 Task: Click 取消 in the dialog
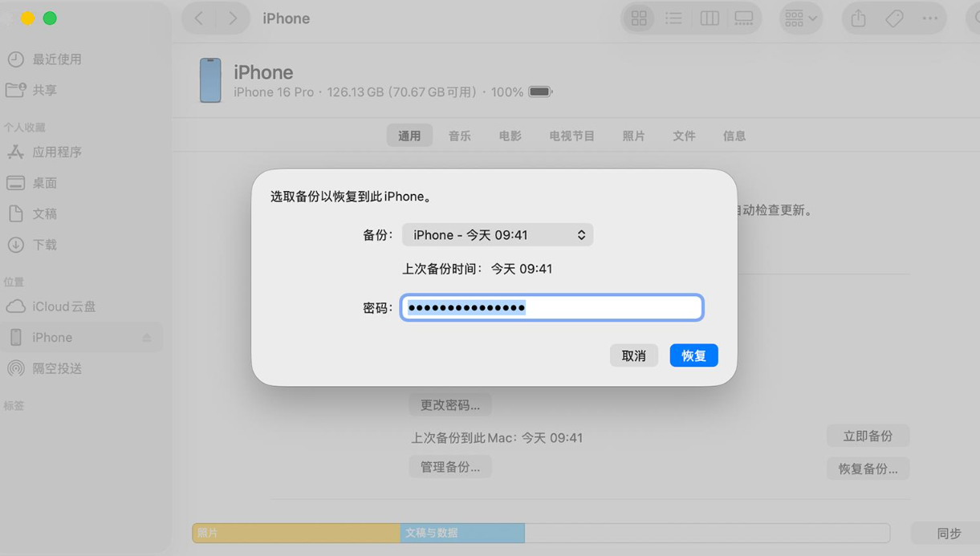click(x=634, y=355)
